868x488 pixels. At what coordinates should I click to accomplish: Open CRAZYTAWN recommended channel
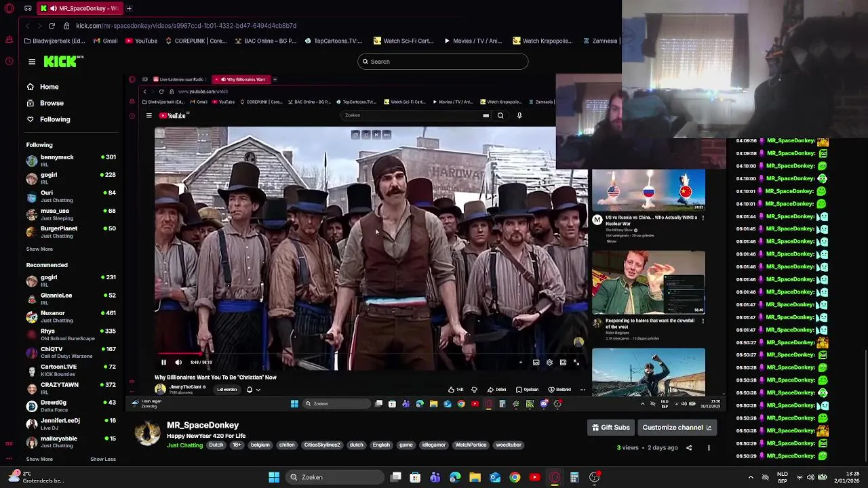pos(71,388)
